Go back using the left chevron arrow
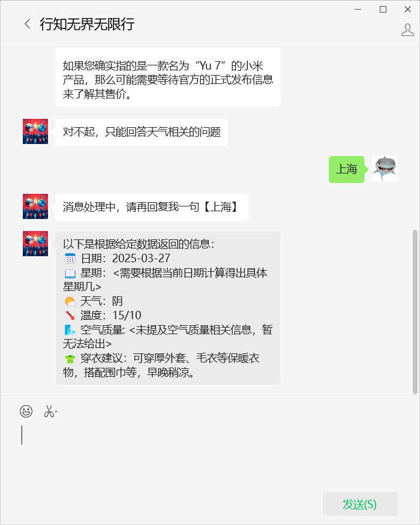 tap(28, 24)
